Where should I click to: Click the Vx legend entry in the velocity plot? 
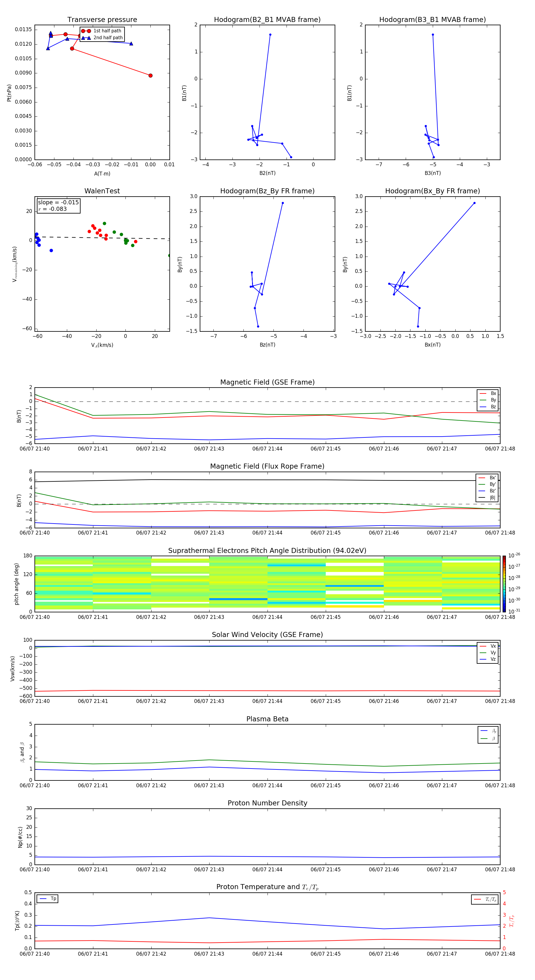pyautogui.click(x=488, y=646)
